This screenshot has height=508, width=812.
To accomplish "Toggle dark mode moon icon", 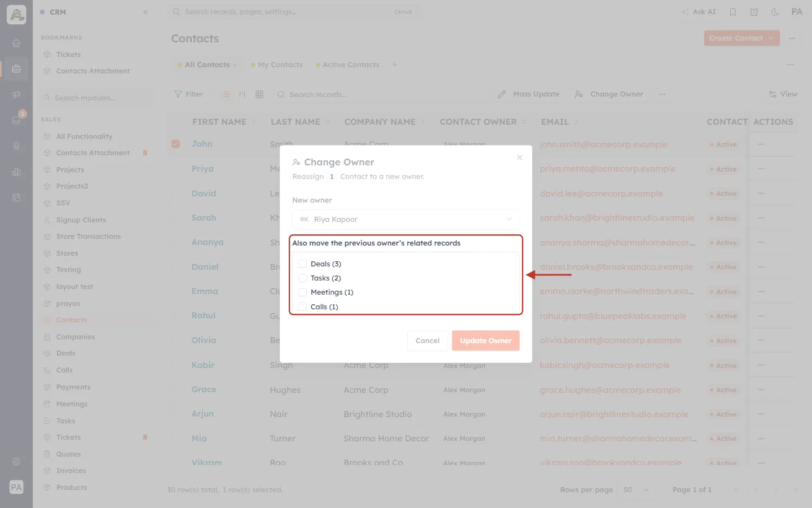I will [x=775, y=12].
